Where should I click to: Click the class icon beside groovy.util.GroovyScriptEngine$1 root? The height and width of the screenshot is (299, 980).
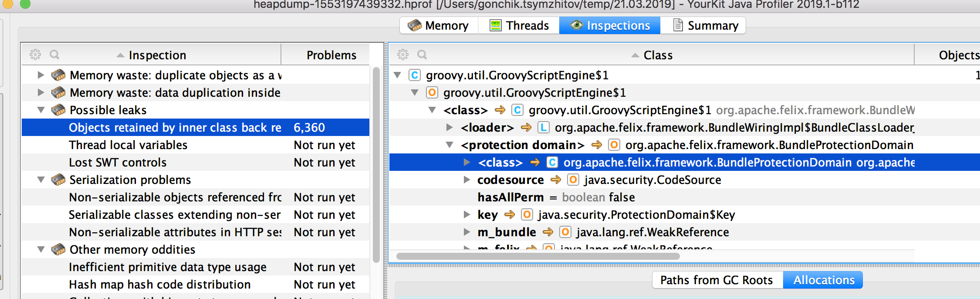(415, 75)
